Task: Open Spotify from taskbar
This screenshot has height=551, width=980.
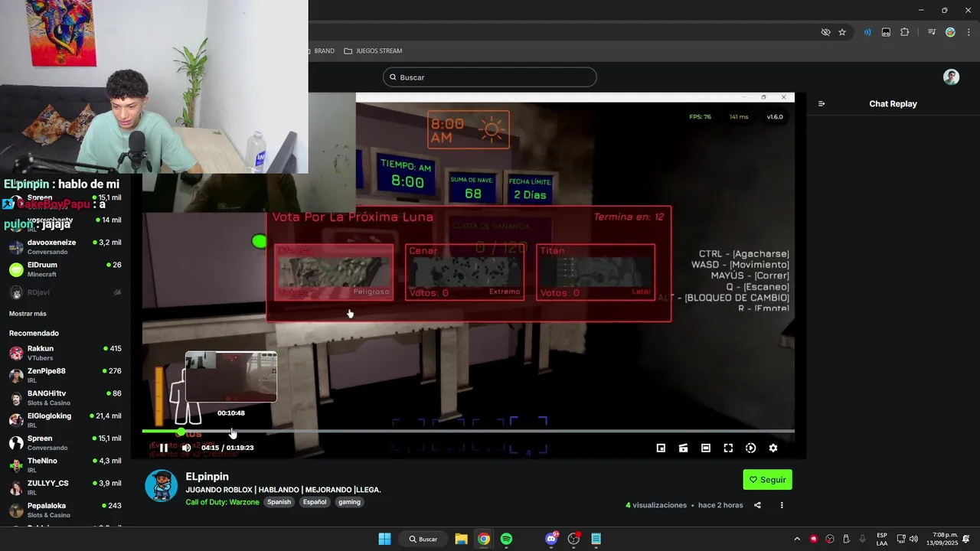Action: [506, 539]
